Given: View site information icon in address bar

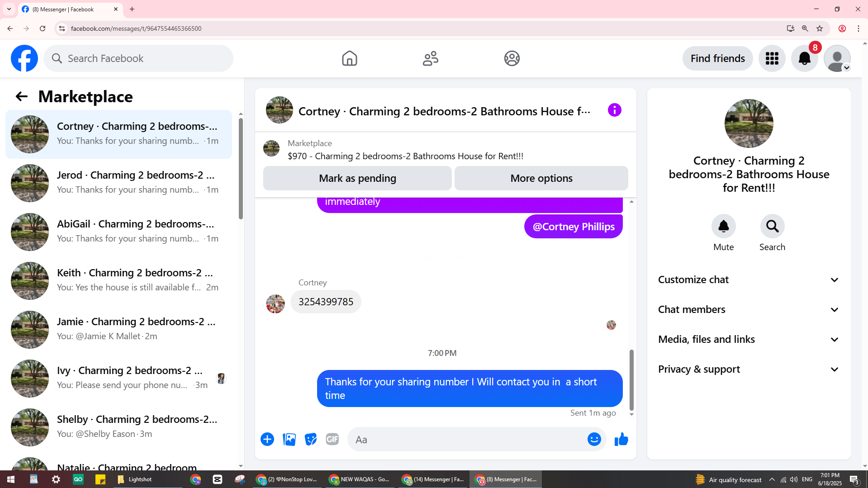Looking at the screenshot, I should pyautogui.click(x=62, y=28).
